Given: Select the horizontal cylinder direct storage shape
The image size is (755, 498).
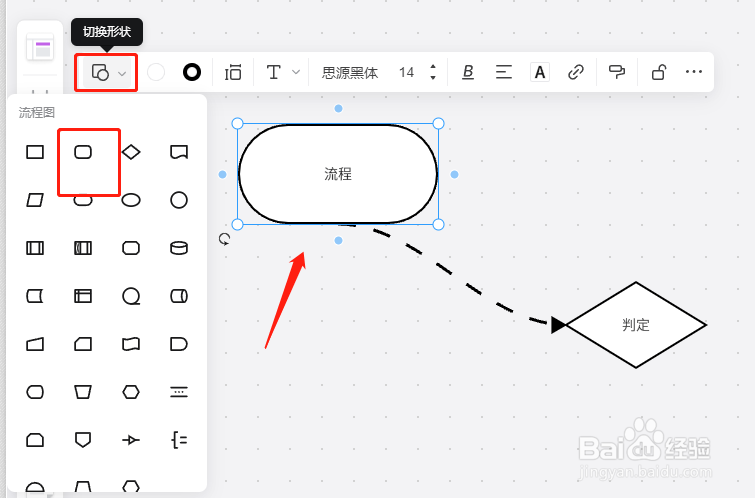Looking at the screenshot, I should point(179,296).
